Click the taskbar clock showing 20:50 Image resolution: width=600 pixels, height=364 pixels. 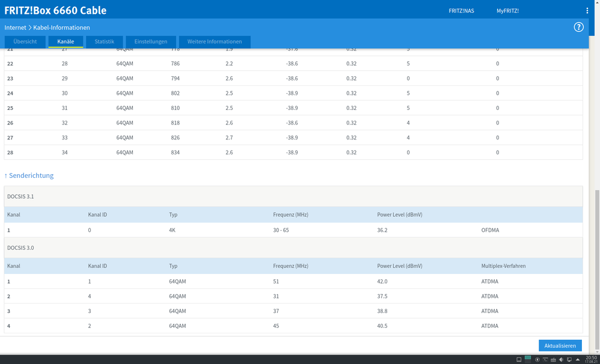(590, 359)
